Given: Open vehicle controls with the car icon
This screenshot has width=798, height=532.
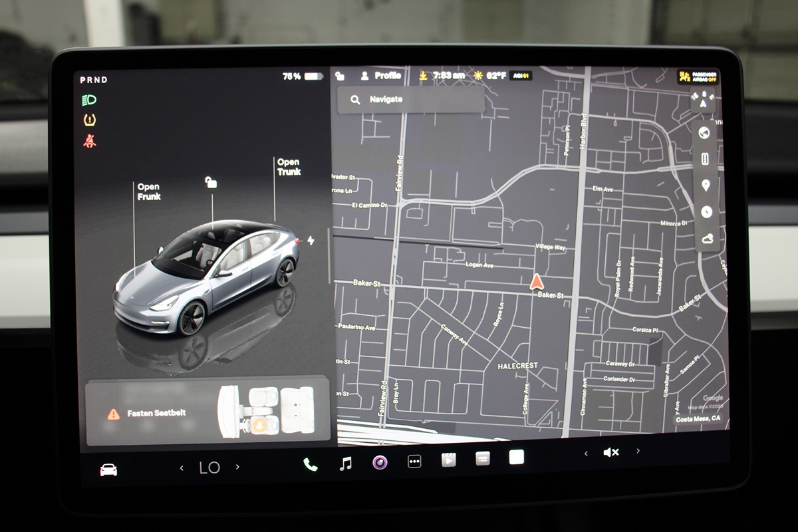Looking at the screenshot, I should click(x=108, y=469).
